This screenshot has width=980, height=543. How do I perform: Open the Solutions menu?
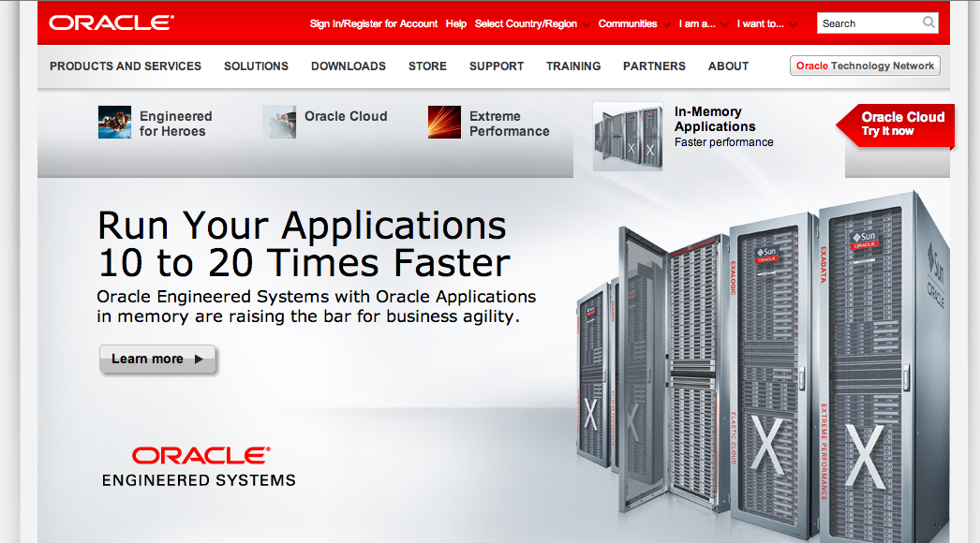point(257,66)
